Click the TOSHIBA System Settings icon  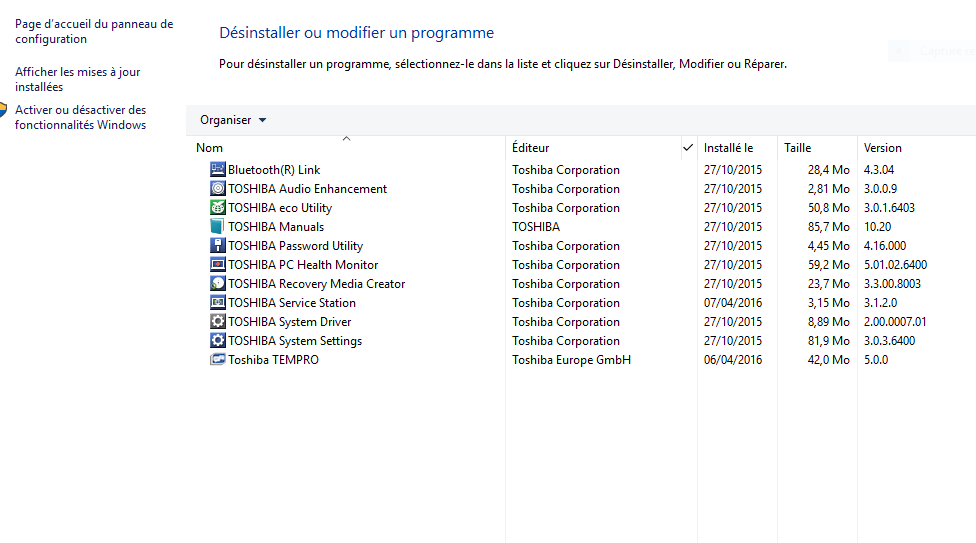(217, 340)
